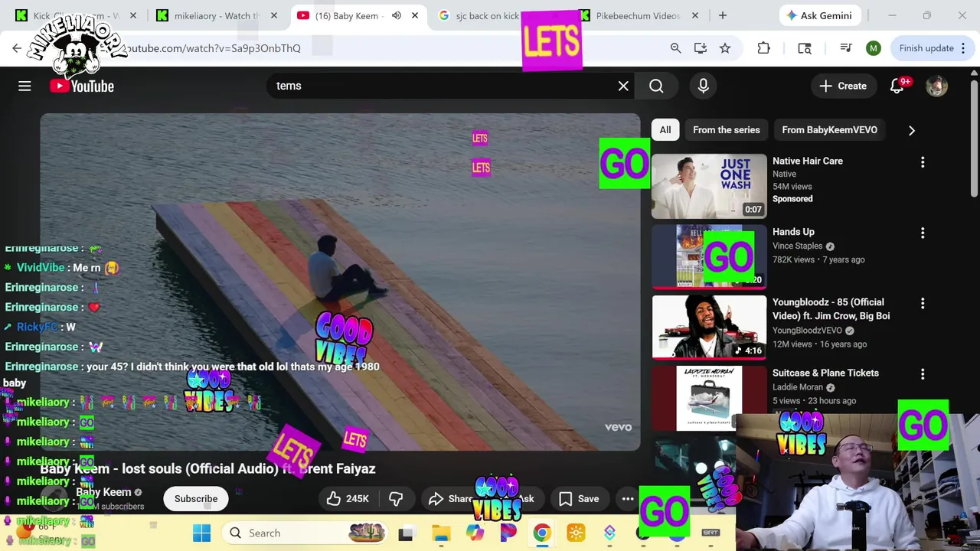Open the Vince Staples channel link
The width and height of the screenshot is (980, 551).
(x=797, y=246)
